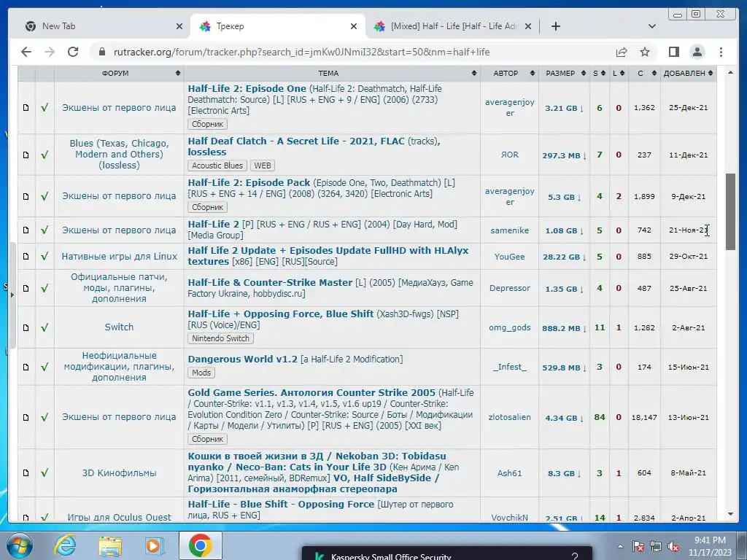
Task: Click Сборник tag under Episode Pack
Action: coord(208,208)
